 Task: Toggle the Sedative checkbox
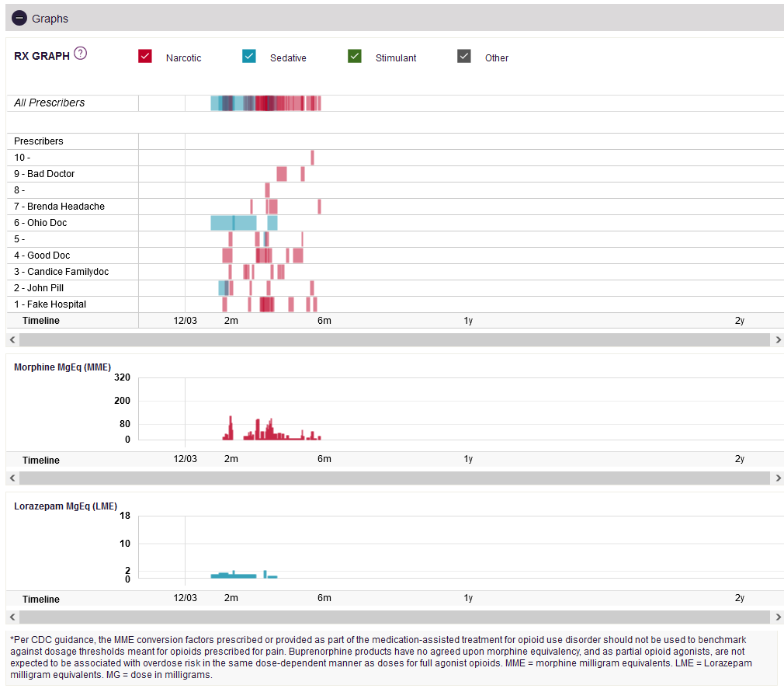click(x=249, y=56)
